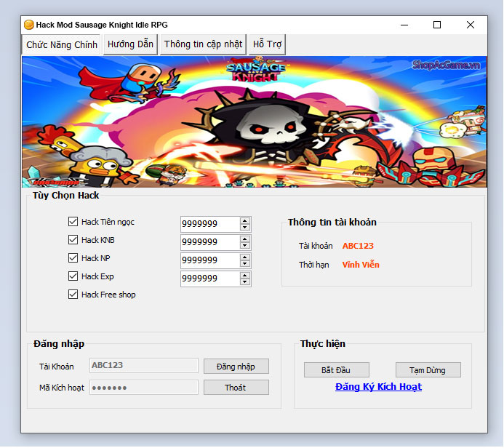
Task: Click the Hack KNB number field
Action: [x=210, y=242]
